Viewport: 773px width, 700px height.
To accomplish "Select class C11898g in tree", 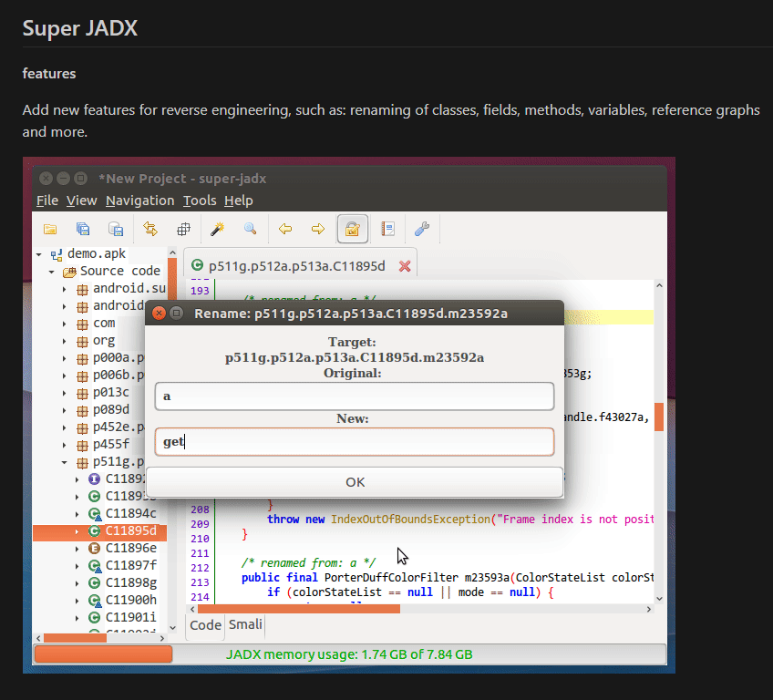I will pyautogui.click(x=130, y=582).
